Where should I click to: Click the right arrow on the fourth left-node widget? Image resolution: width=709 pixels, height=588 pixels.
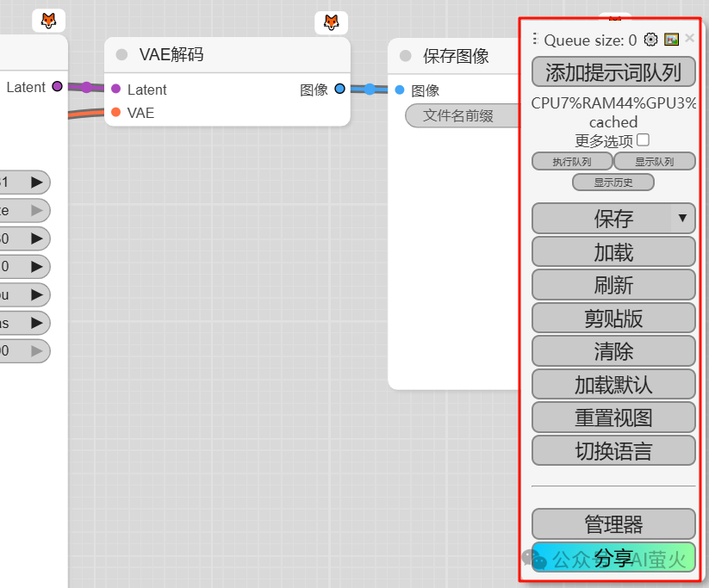pos(37,266)
